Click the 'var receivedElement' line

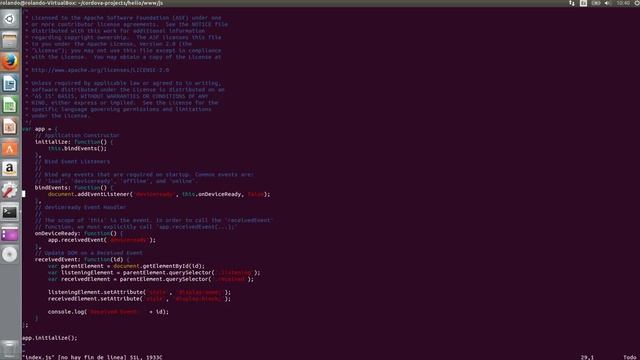[151, 279]
